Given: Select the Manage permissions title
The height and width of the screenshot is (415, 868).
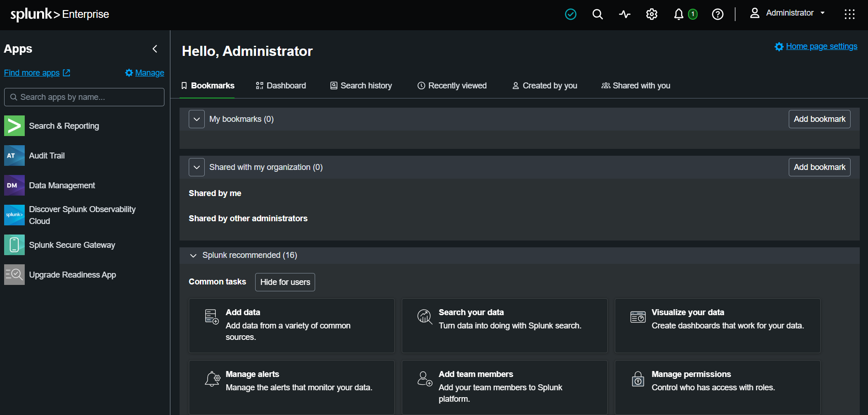Looking at the screenshot, I should 691,374.
